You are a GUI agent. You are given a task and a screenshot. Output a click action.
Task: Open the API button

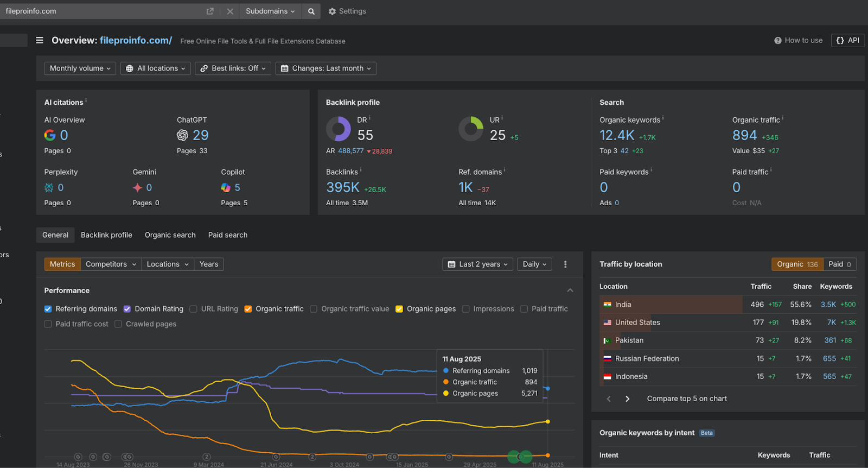click(848, 40)
